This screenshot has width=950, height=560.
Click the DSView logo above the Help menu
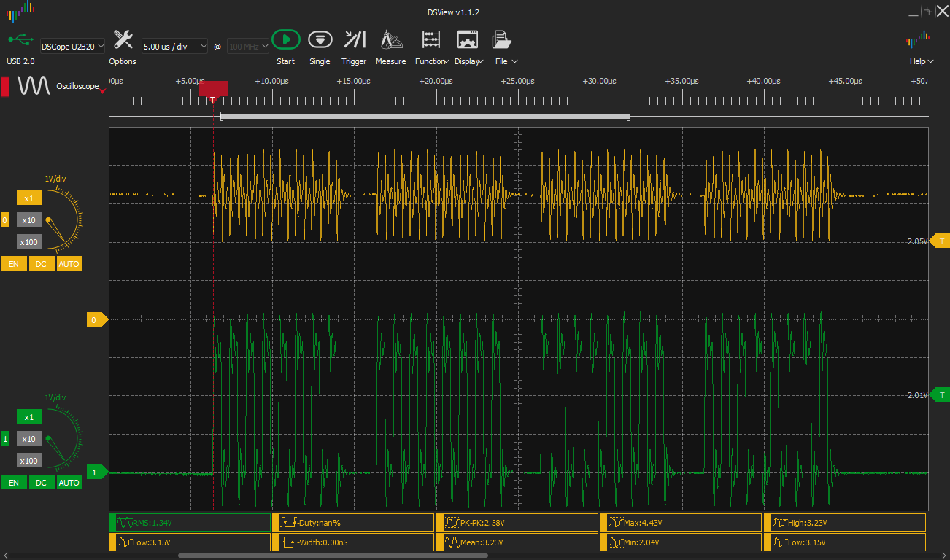(x=917, y=39)
